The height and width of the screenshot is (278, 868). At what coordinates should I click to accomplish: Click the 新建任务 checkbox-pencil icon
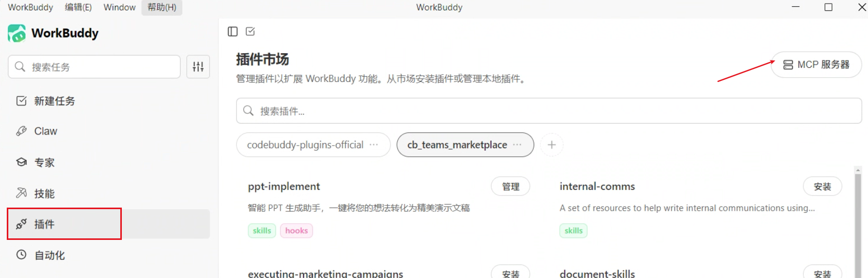point(21,101)
